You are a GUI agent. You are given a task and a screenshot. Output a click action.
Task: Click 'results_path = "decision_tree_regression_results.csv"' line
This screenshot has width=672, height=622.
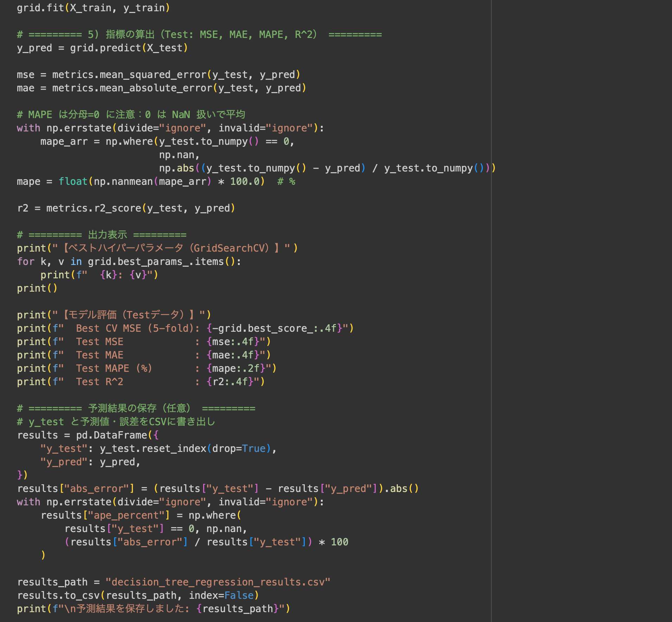pos(174,582)
